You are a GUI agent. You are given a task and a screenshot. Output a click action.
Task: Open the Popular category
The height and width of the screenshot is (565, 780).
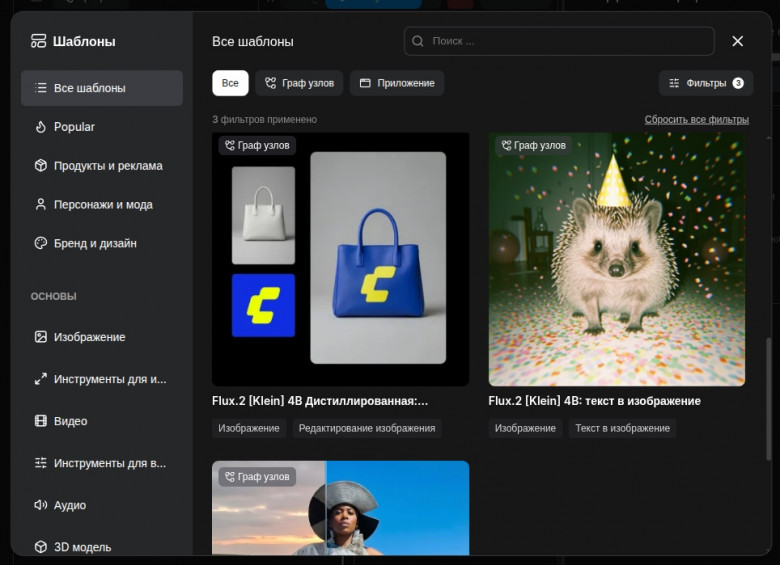point(102,127)
